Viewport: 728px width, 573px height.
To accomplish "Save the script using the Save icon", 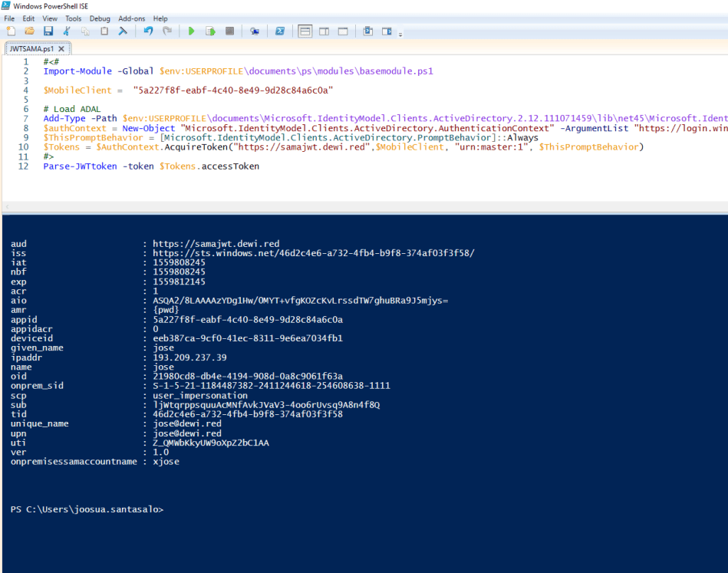I will [48, 31].
